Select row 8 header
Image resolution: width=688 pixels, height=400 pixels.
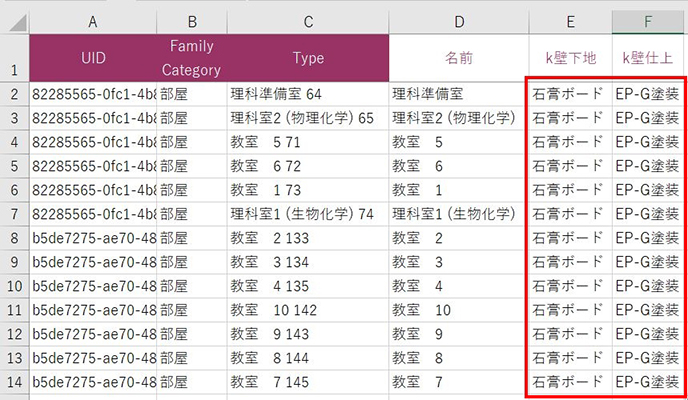14,238
